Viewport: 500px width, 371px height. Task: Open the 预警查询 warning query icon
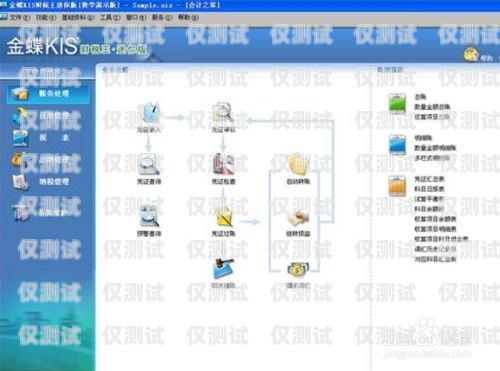(x=149, y=217)
